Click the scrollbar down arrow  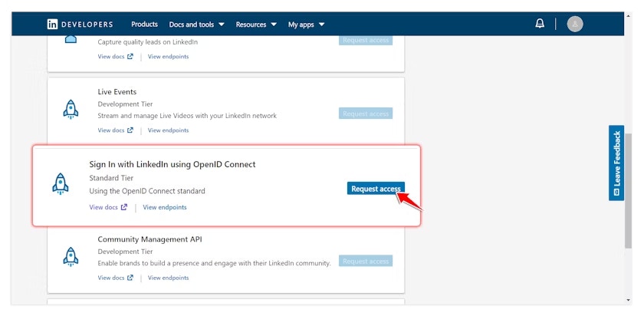pyautogui.click(x=628, y=301)
